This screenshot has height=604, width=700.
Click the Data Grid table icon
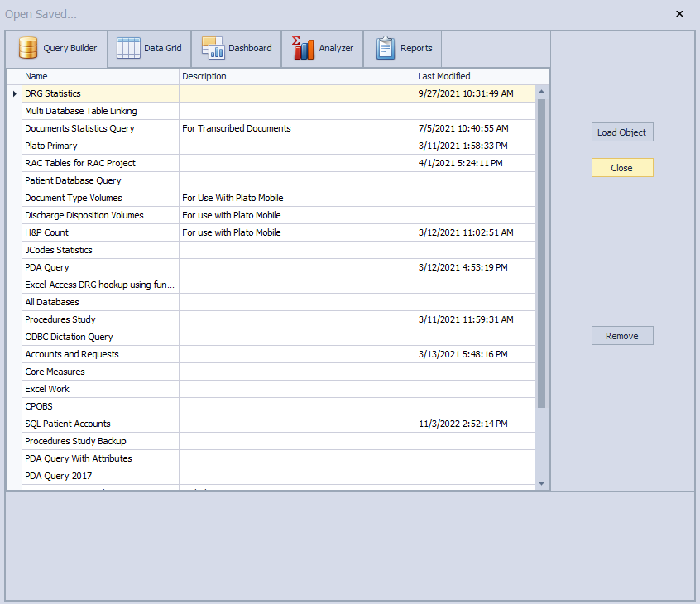[x=128, y=48]
